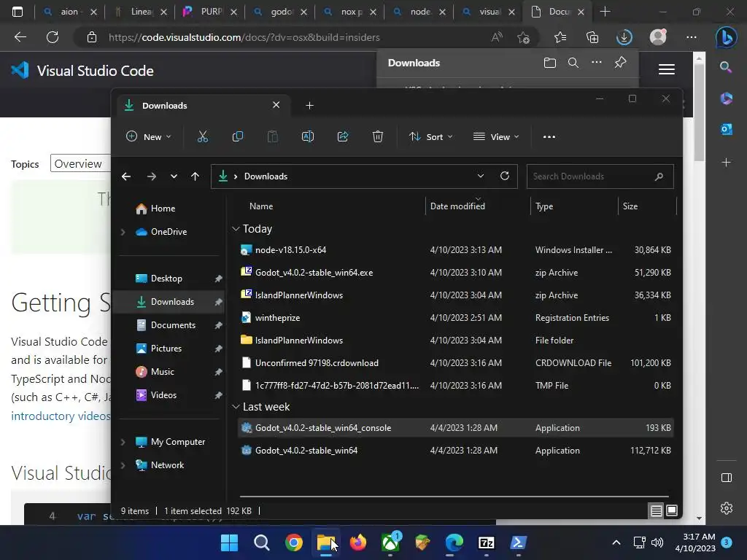The width and height of the screenshot is (747, 560).
Task: Select Unconfirmed 97198.crdownload file
Action: [x=455, y=363]
